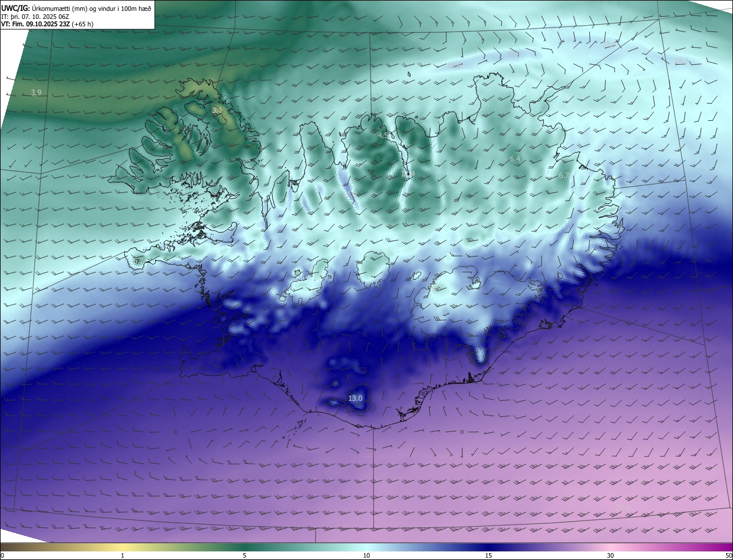Click the 3.9 value over the northwest sea

[x=36, y=92]
